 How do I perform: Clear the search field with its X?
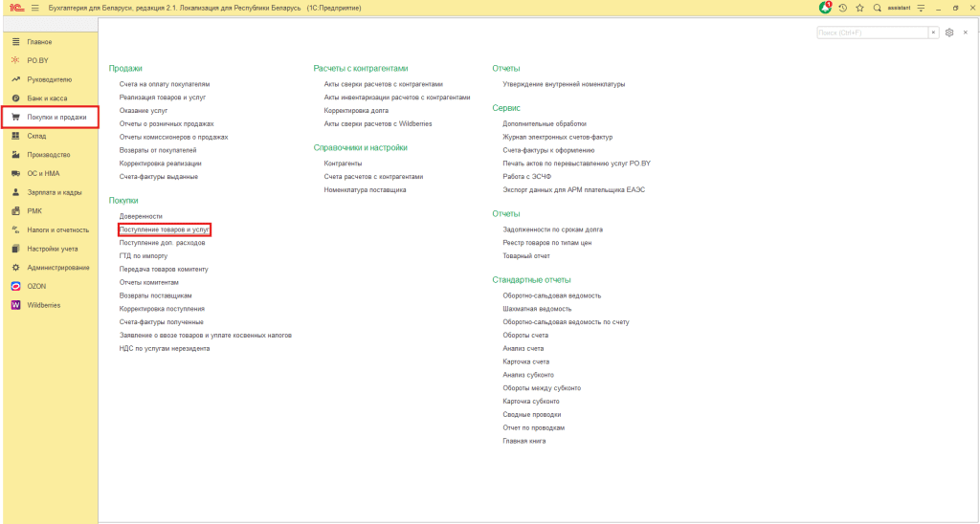(x=934, y=33)
